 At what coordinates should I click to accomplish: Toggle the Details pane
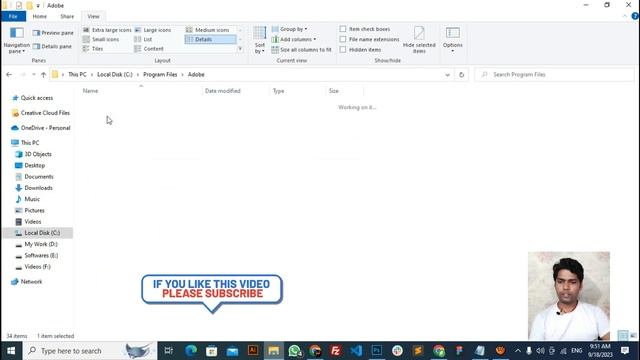coord(52,47)
